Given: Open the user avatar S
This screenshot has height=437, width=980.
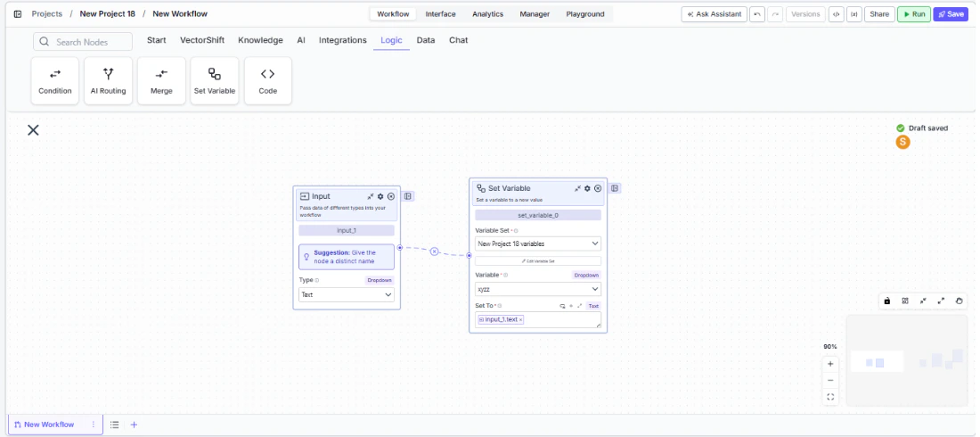Looking at the screenshot, I should coord(902,142).
